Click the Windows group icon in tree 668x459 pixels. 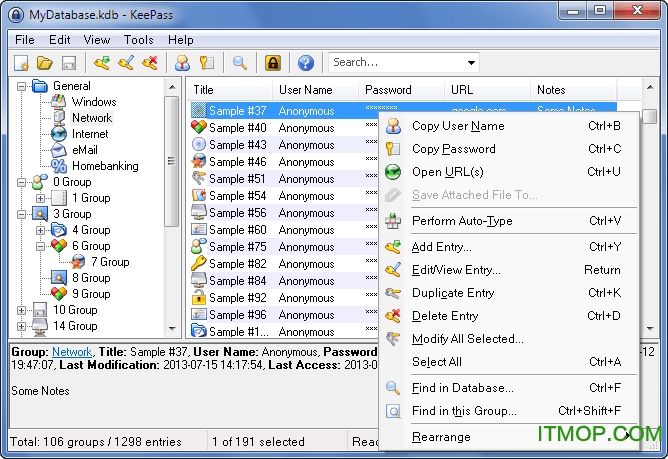point(59,102)
